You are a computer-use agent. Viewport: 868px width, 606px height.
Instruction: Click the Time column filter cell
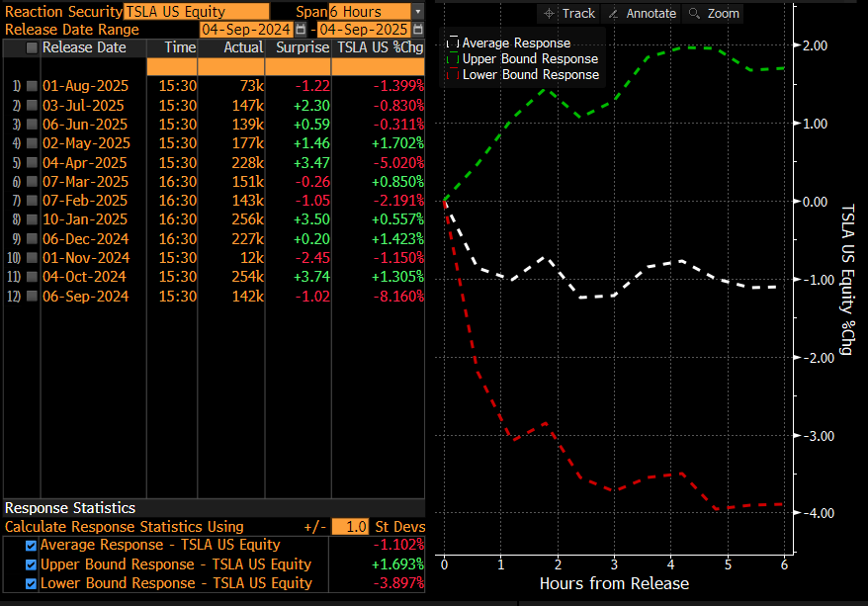click(172, 66)
